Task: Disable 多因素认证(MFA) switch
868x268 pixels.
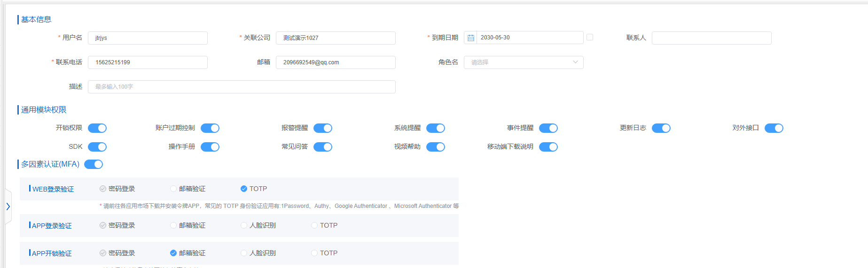Action: click(x=94, y=164)
